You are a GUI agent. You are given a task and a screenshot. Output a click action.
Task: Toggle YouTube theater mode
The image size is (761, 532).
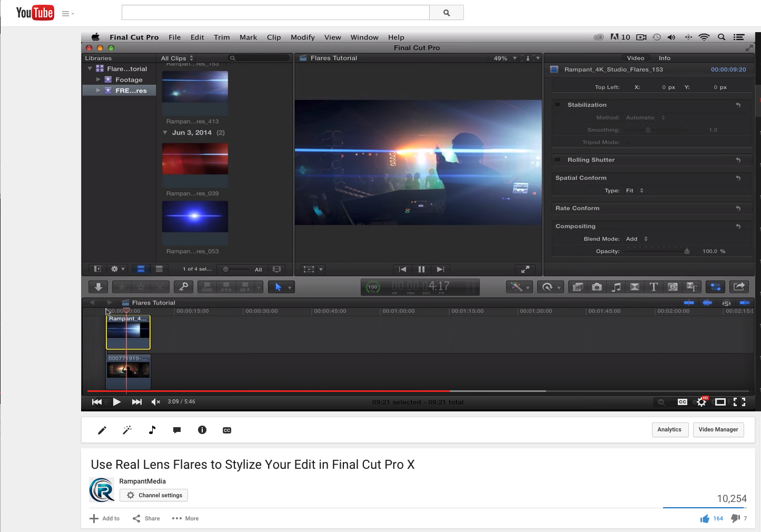tap(720, 402)
